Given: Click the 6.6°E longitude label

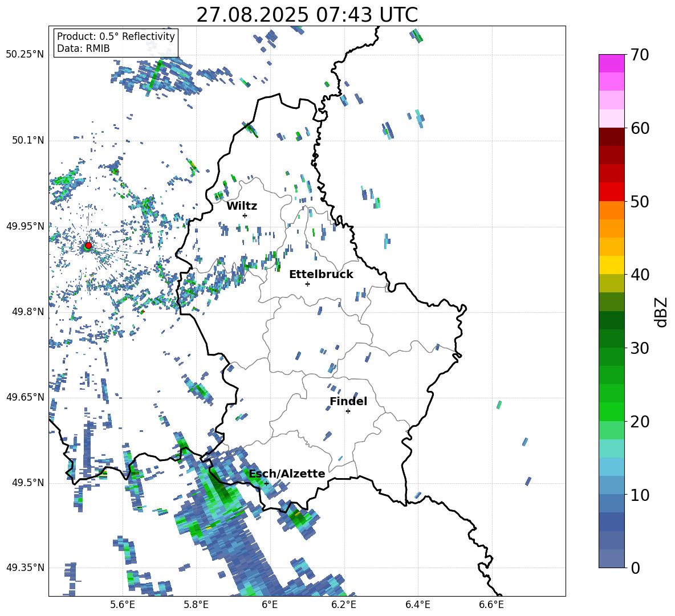Looking at the screenshot, I should 491,605.
